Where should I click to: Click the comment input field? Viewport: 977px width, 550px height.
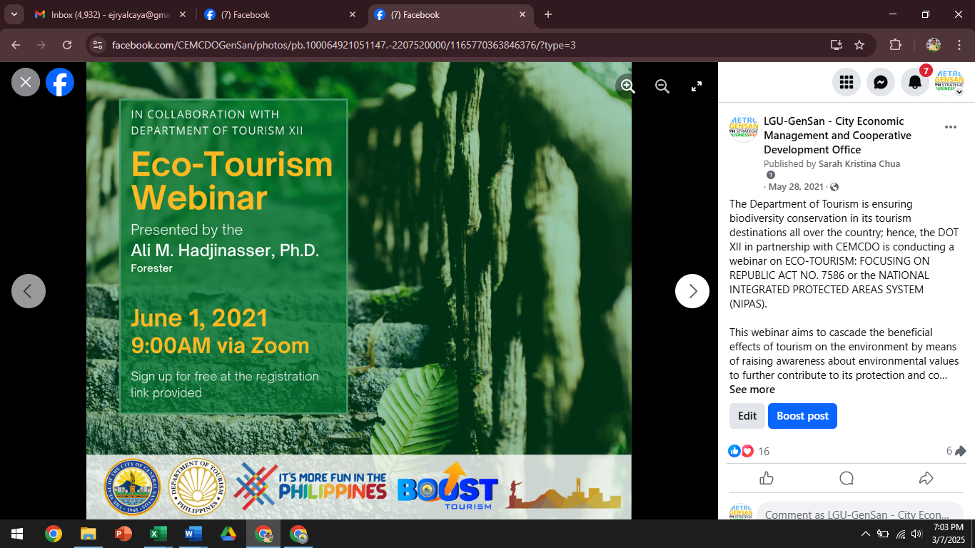[x=860, y=512]
